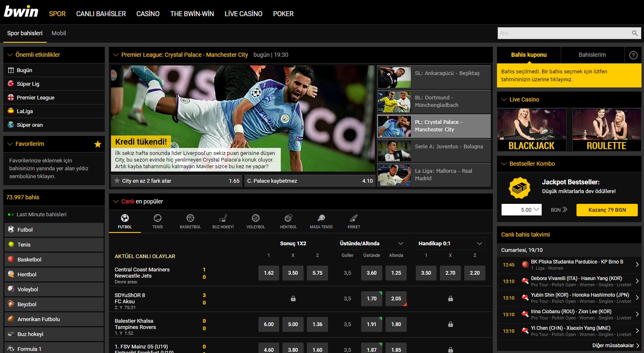Select odds 1.62 for Central Coast Mariners
Image resolution: width=644 pixels, height=353 pixels.
(x=269, y=273)
